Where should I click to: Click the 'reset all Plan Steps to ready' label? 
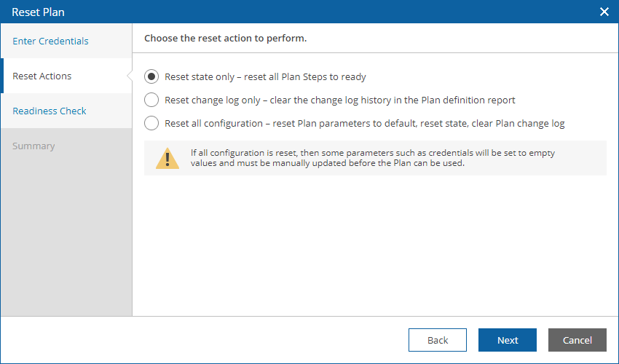(304, 76)
